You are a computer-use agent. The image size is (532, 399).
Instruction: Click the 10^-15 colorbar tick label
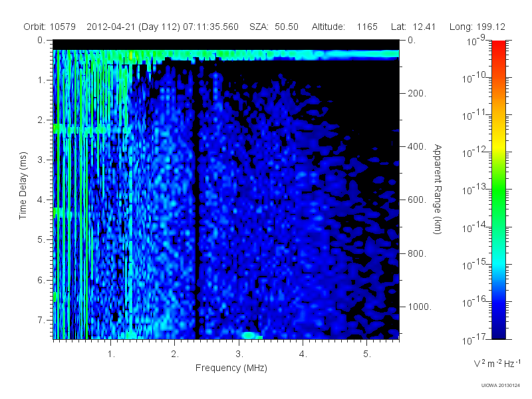tap(475, 265)
